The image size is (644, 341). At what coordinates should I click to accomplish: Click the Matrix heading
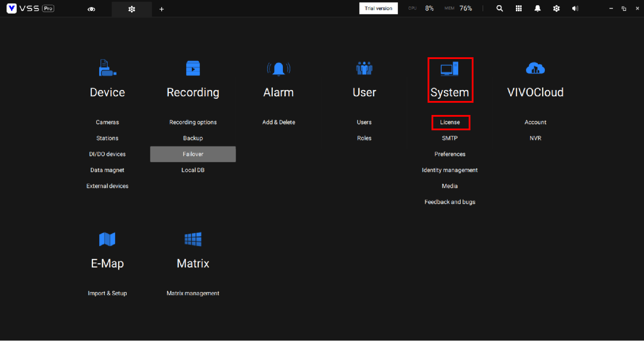coord(193,264)
